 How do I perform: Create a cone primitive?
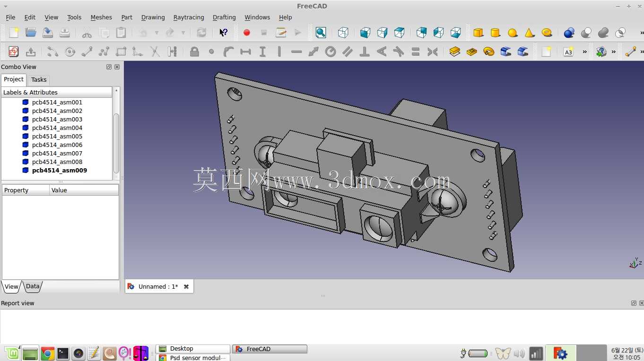click(530, 33)
